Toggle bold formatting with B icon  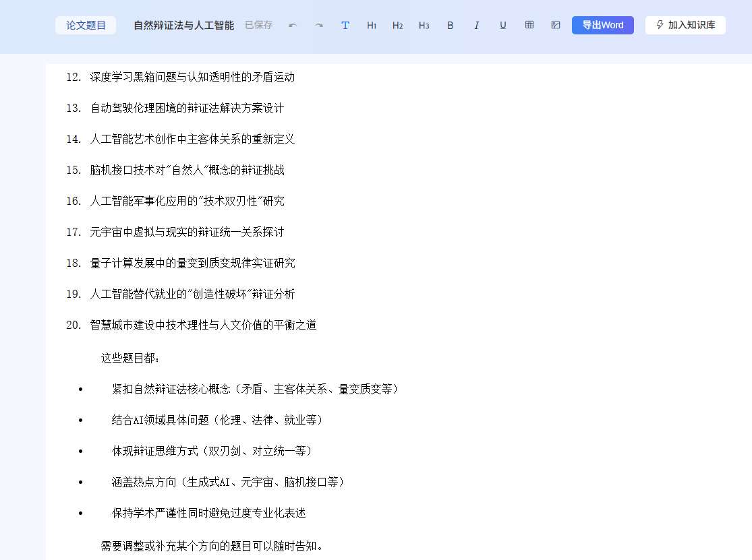tap(450, 25)
